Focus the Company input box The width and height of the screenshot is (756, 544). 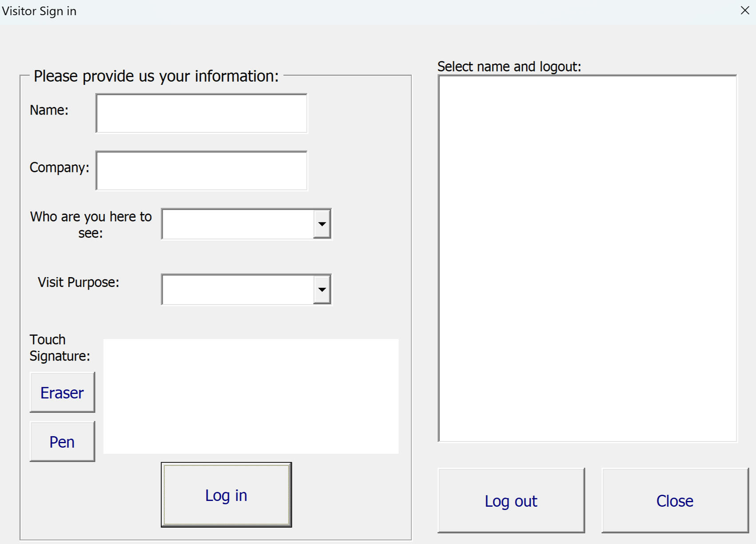pos(201,171)
